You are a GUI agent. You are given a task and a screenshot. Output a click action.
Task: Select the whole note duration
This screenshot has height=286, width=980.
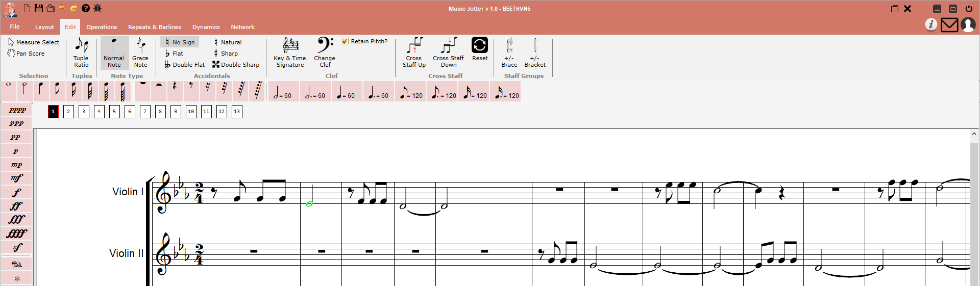click(9, 91)
